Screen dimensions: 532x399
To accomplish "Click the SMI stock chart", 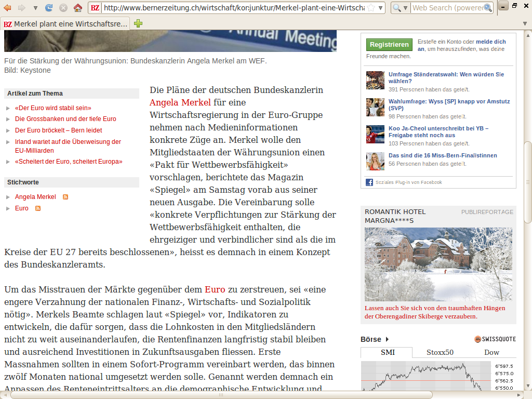I will click(426, 376).
